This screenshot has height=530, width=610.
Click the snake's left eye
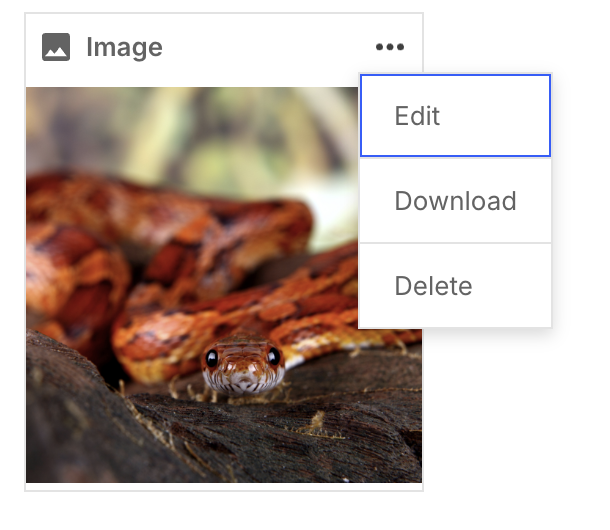(x=212, y=358)
